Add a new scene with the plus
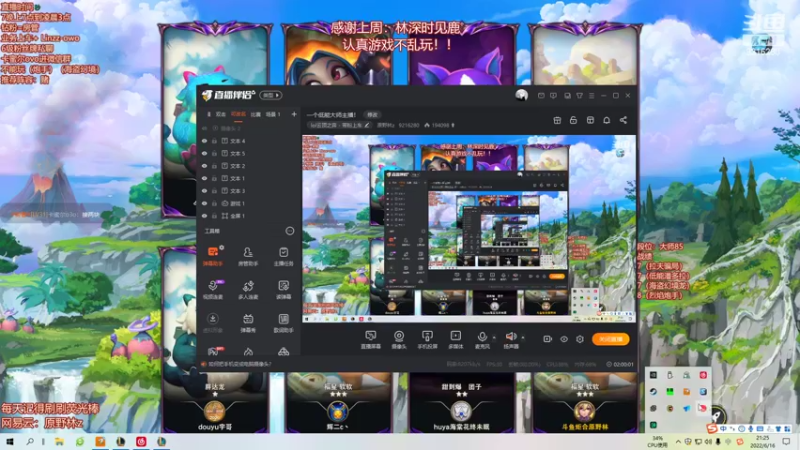 tap(294, 114)
